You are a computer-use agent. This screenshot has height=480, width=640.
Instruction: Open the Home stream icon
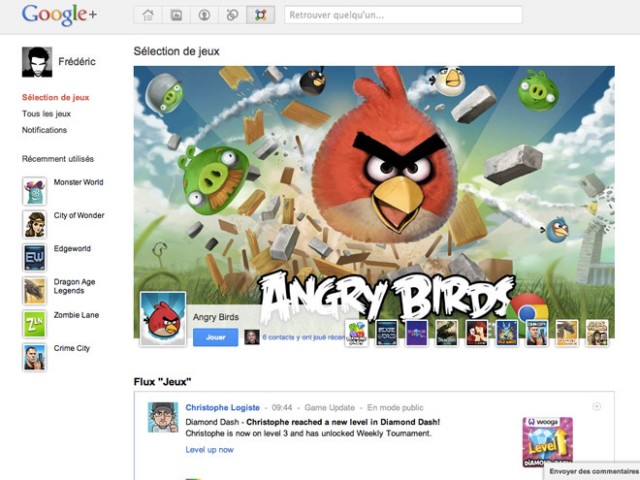pos(148,15)
